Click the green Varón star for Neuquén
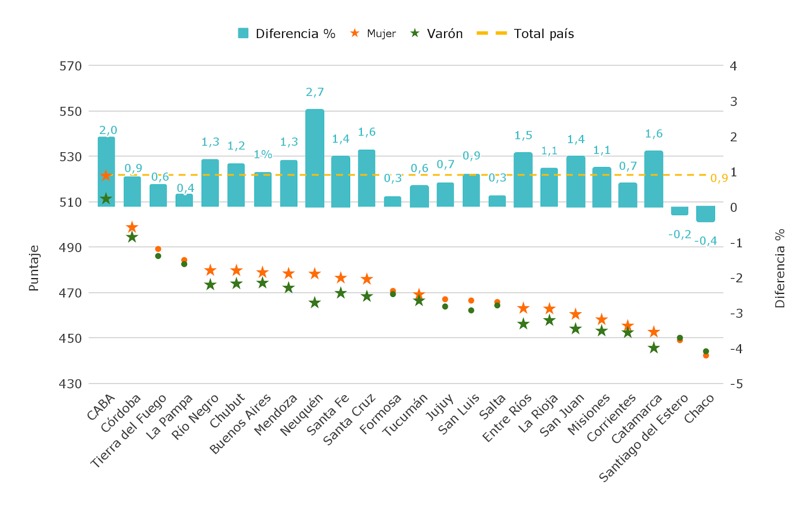 pos(315,302)
